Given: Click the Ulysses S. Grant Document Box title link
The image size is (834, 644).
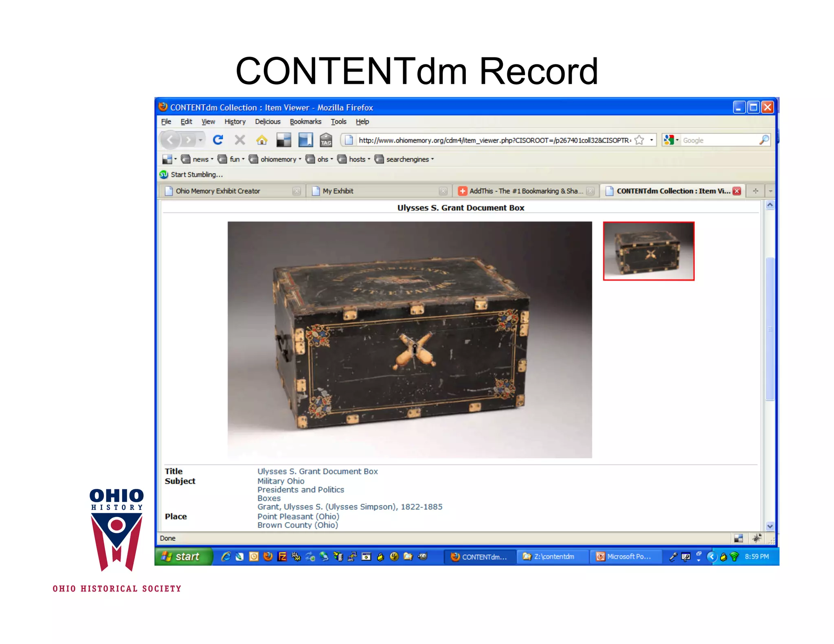Looking at the screenshot, I should pyautogui.click(x=317, y=471).
